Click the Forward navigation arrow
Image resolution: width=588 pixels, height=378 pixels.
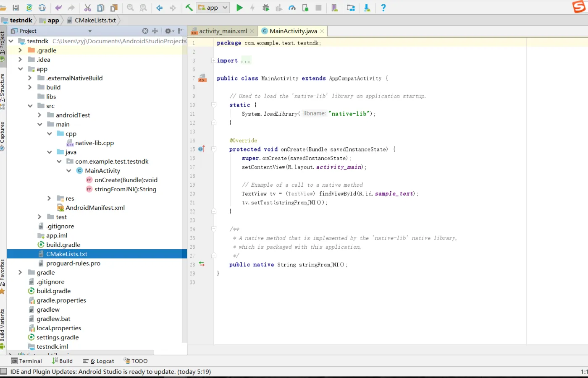(x=173, y=8)
